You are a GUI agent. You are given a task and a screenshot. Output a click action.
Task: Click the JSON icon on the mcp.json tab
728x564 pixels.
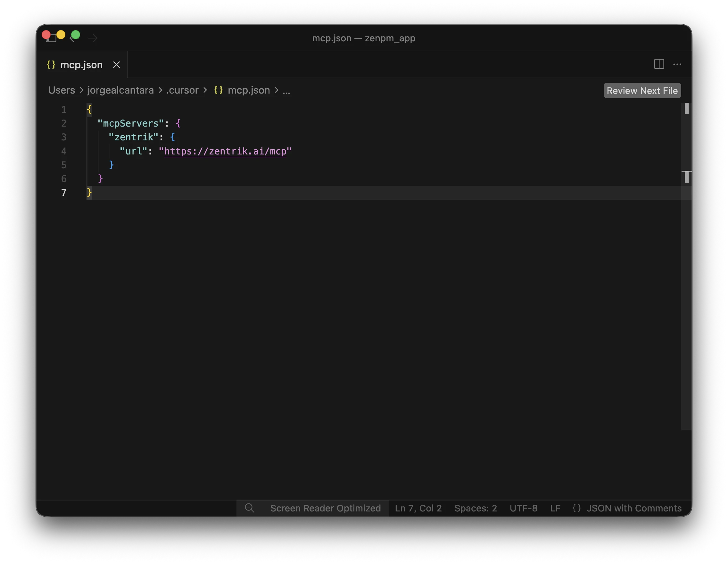coord(51,65)
